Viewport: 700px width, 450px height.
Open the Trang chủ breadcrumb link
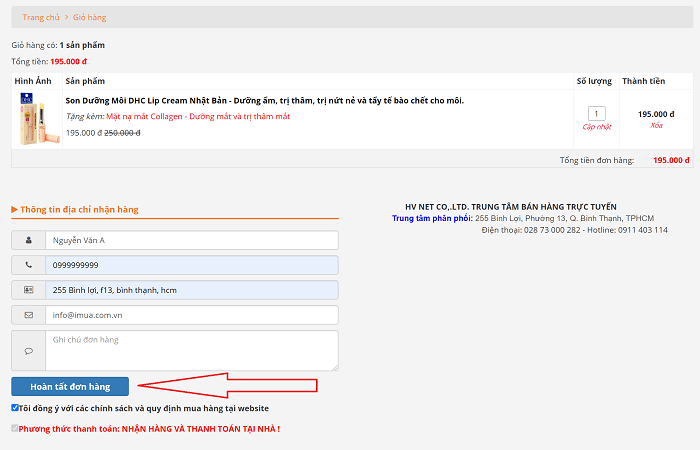tap(41, 17)
